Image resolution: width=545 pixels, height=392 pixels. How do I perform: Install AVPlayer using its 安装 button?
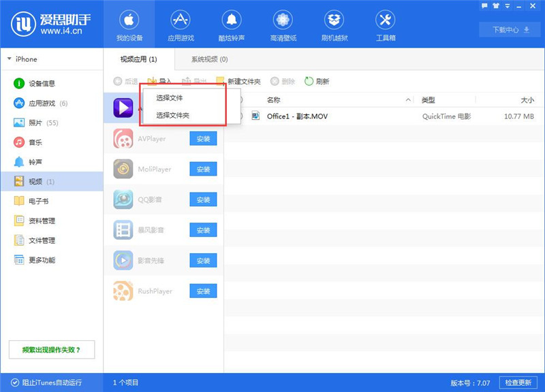(x=203, y=138)
